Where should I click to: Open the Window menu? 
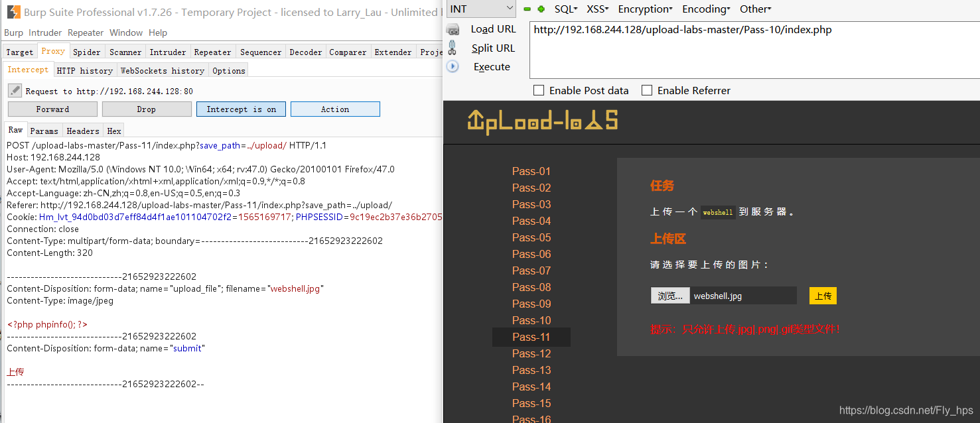point(126,32)
